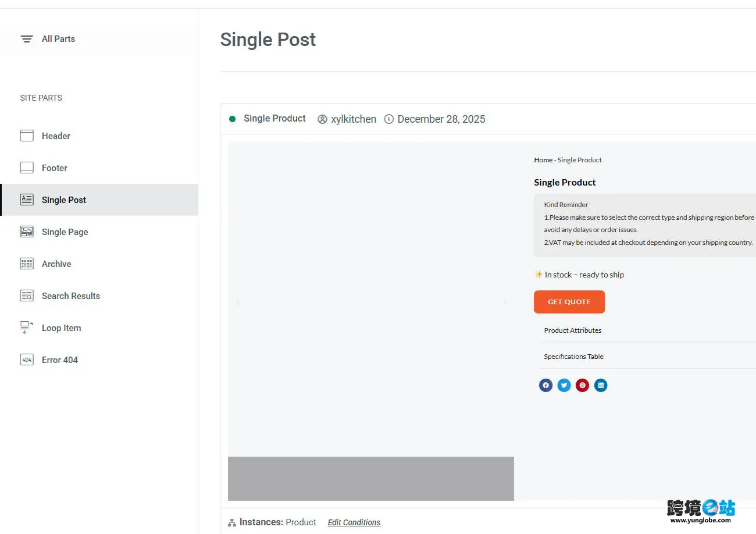Share via the Twitter icon
756x534 pixels.
coord(564,385)
